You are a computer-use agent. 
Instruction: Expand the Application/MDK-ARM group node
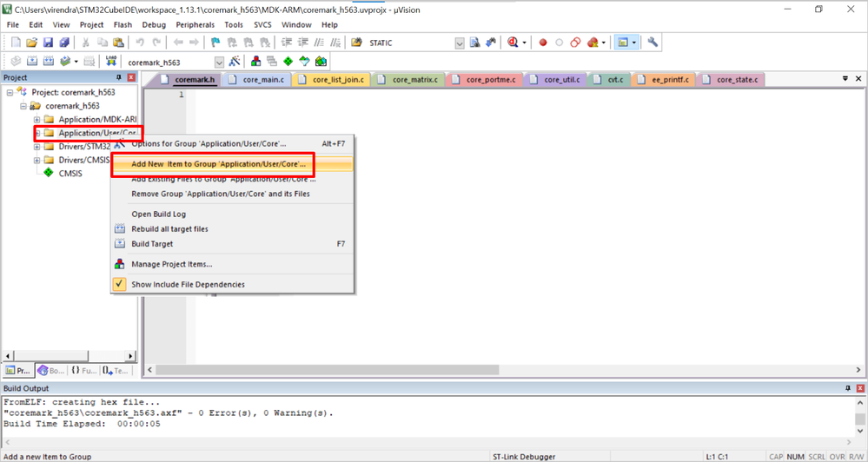pyautogui.click(x=37, y=120)
